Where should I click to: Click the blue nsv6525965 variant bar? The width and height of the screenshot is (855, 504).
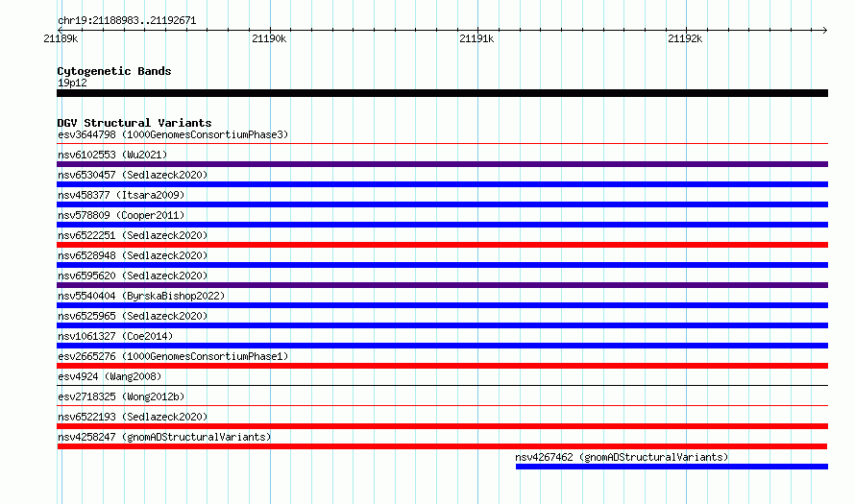pyautogui.click(x=442, y=325)
